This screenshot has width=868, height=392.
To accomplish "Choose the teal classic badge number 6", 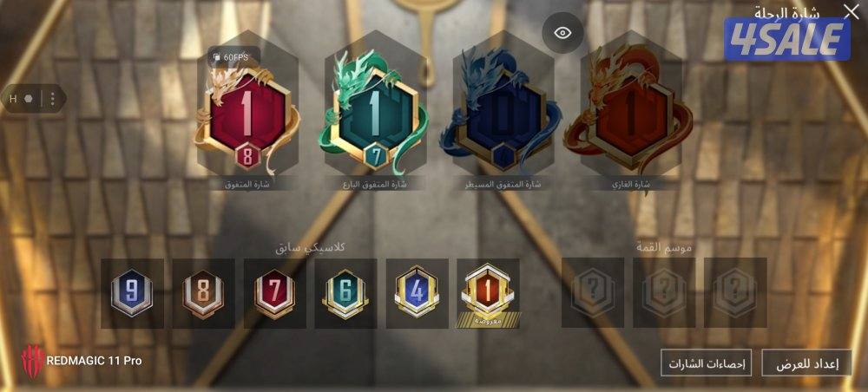I will coord(346,293).
